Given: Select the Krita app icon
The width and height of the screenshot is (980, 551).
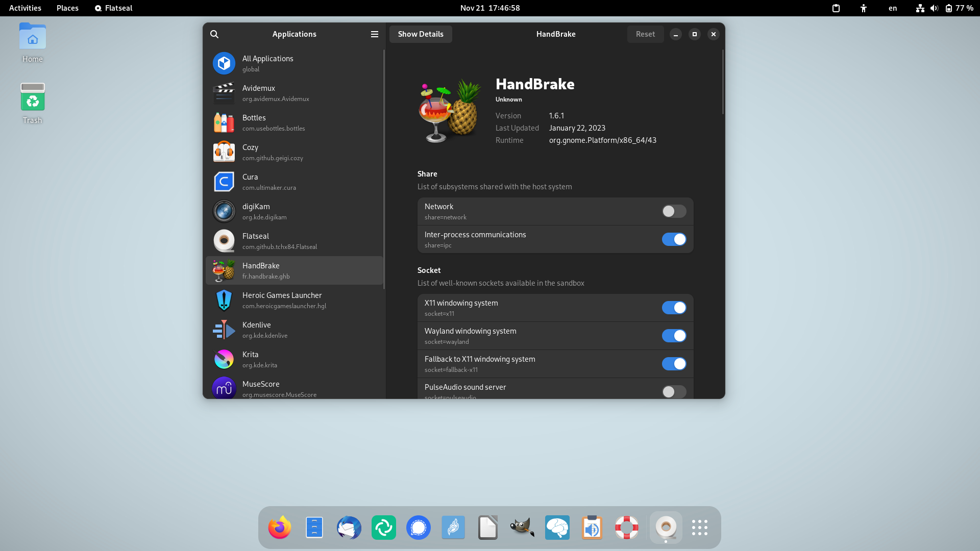Looking at the screenshot, I should tap(224, 359).
